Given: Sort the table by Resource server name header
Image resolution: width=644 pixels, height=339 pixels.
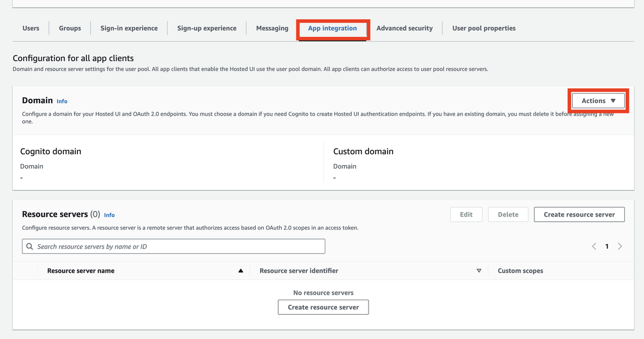Looking at the screenshot, I should (x=80, y=271).
